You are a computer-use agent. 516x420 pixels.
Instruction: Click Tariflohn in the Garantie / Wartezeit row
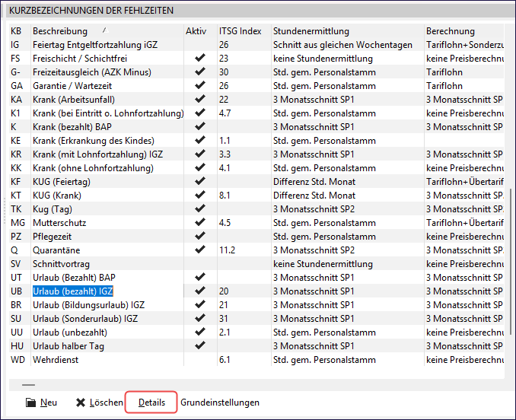pyautogui.click(x=444, y=86)
